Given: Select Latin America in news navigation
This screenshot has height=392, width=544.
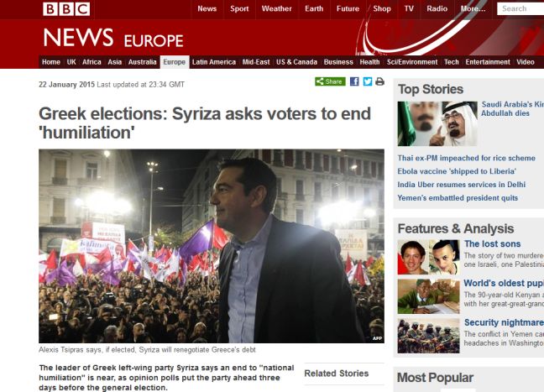Looking at the screenshot, I should pyautogui.click(x=214, y=62).
